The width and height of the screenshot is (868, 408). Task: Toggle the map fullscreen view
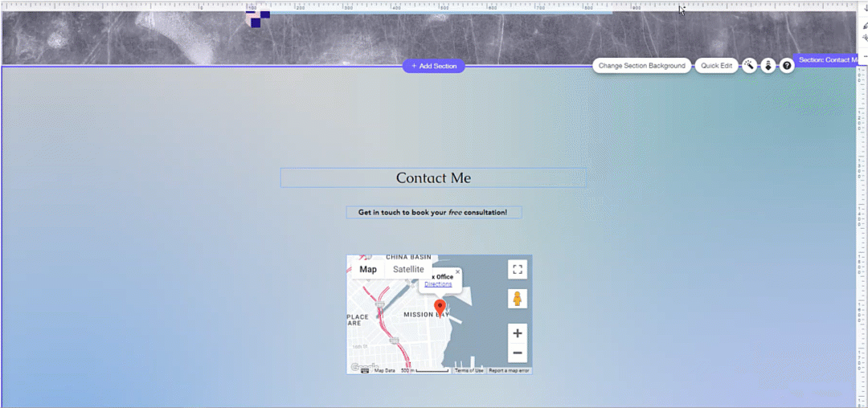pos(518,270)
